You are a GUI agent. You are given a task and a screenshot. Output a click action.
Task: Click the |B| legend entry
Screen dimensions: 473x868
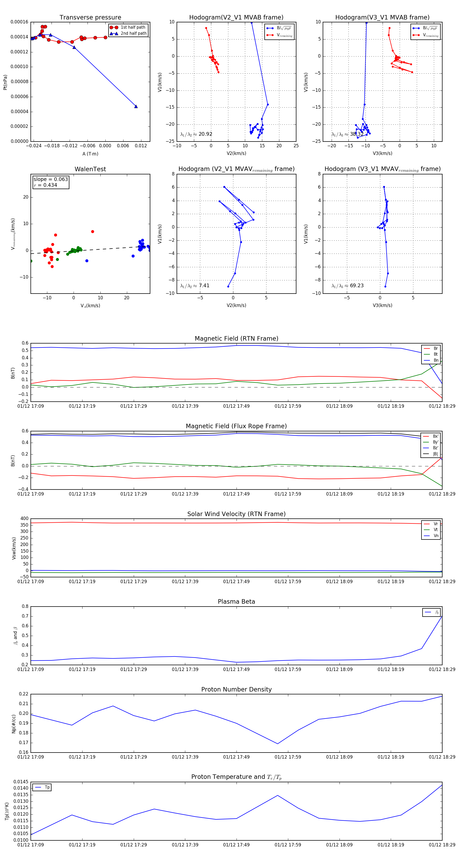click(x=431, y=454)
